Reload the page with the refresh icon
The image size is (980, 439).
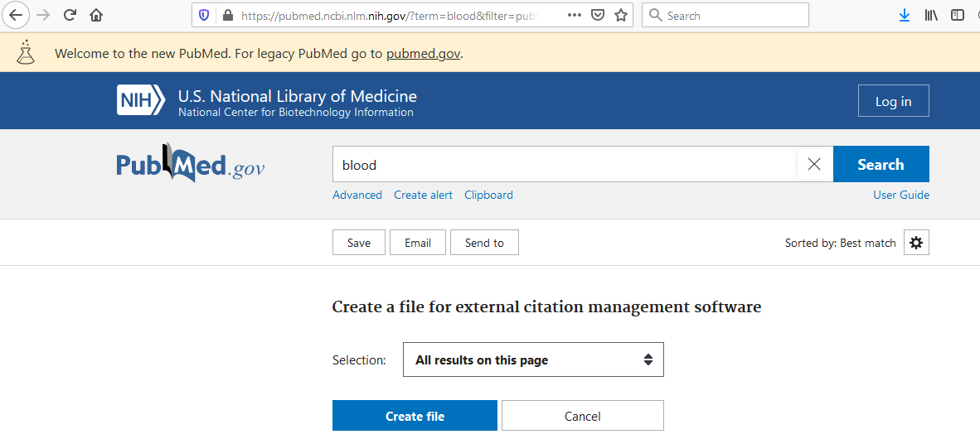coord(70,15)
